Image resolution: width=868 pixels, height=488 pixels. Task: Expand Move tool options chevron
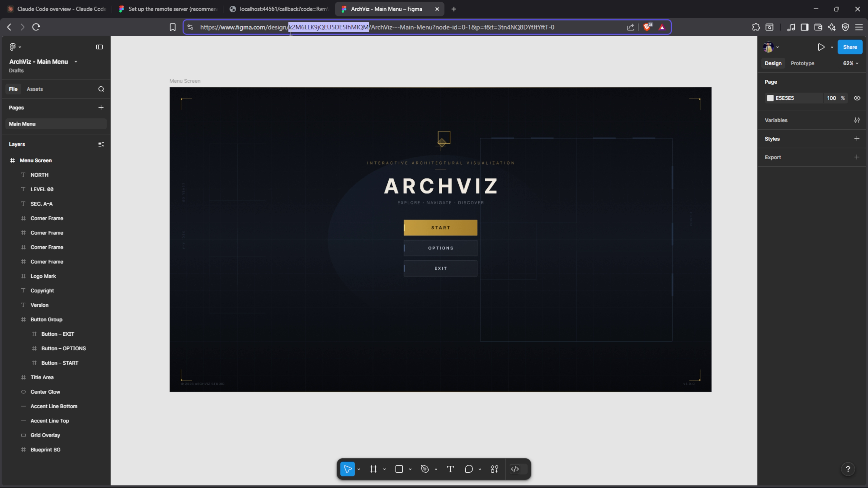359,469
